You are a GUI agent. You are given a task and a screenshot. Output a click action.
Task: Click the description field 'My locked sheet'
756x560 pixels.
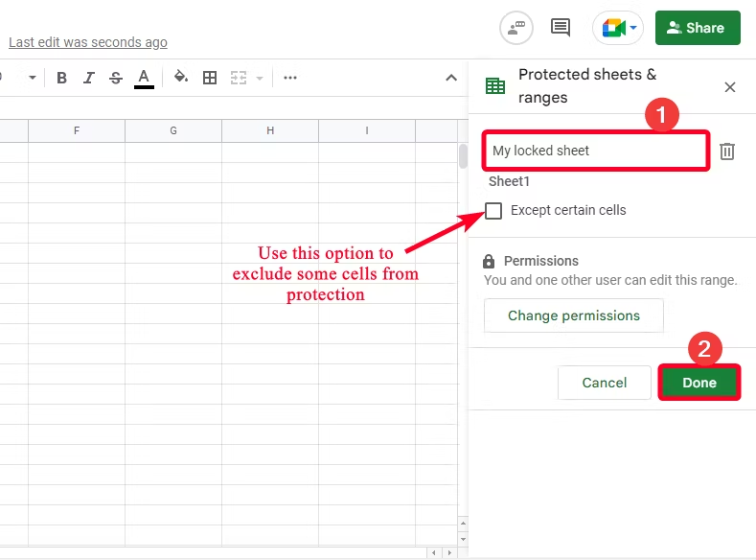point(596,151)
